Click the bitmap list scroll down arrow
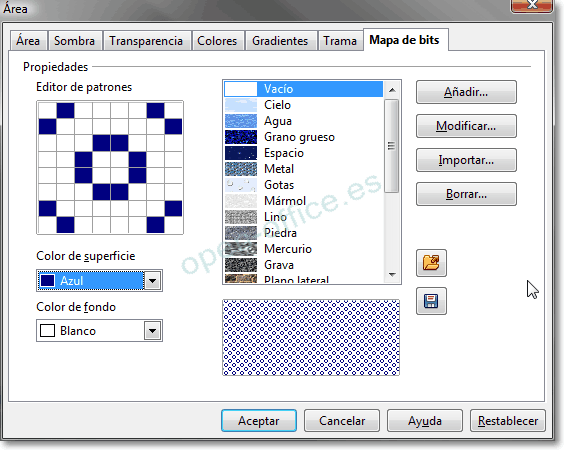 pyautogui.click(x=392, y=275)
